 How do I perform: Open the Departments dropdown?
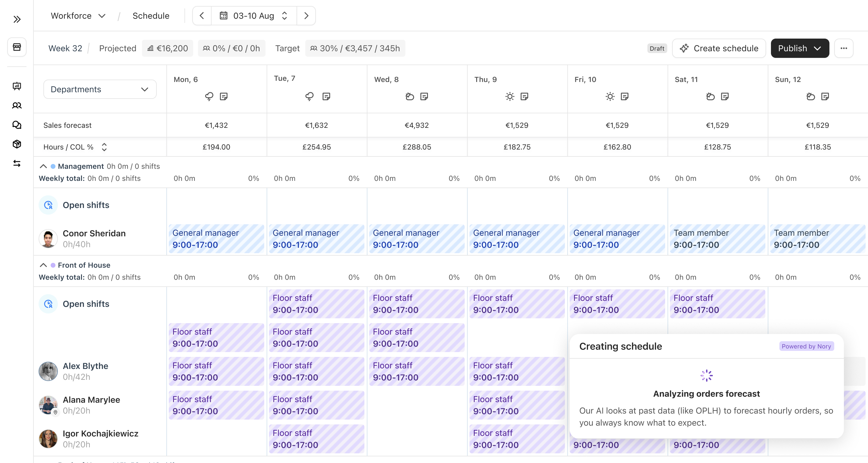[100, 89]
